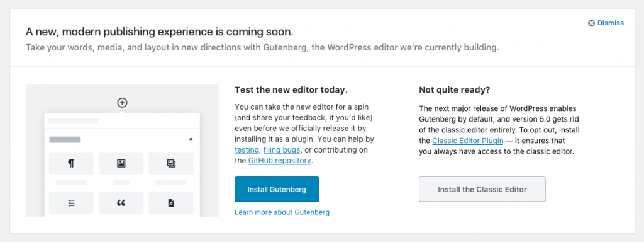This screenshot has width=644, height=242.
Task: Select the quote block icon
Action: click(x=121, y=202)
